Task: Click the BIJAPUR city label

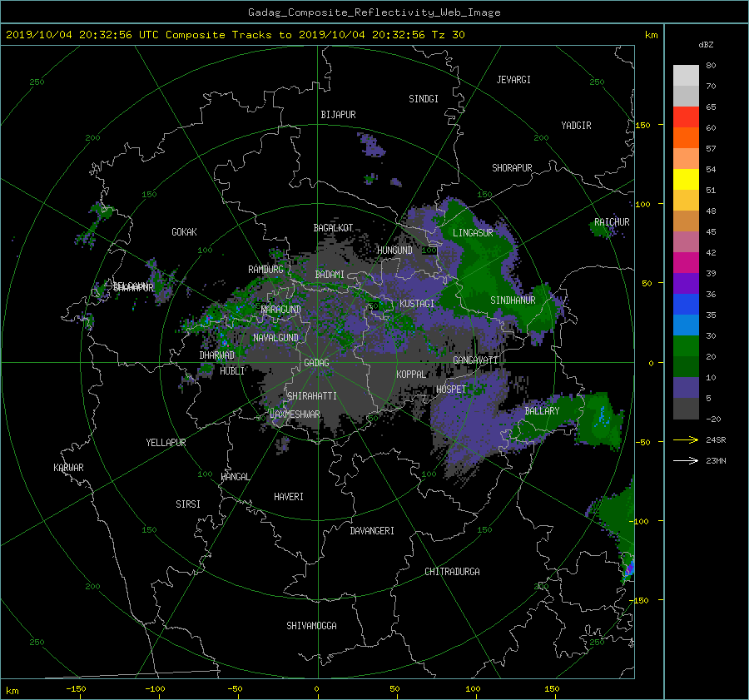Action: (x=338, y=115)
